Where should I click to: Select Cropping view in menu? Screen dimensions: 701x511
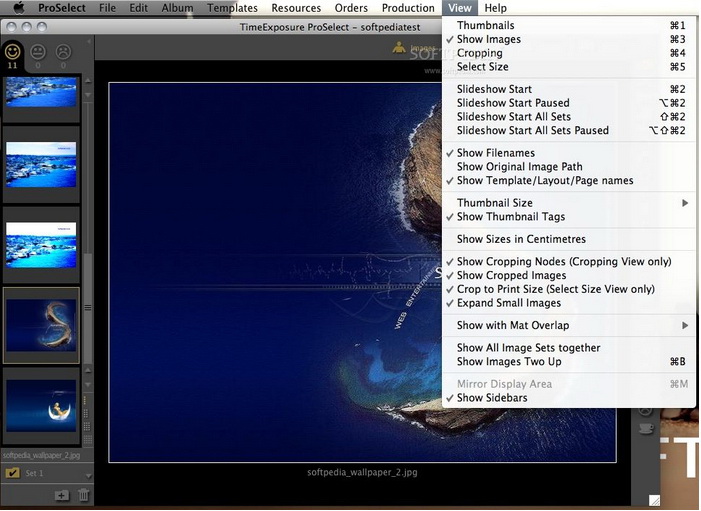[479, 53]
